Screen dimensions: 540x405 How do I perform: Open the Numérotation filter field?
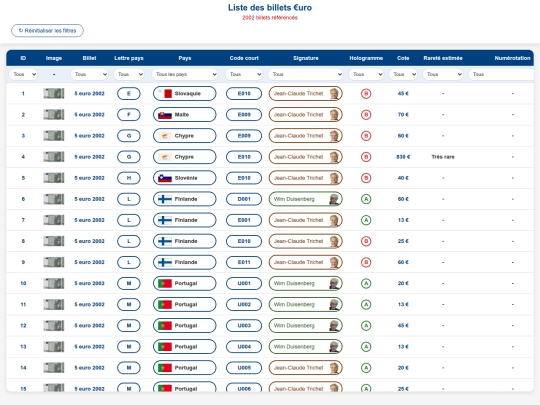(501, 74)
